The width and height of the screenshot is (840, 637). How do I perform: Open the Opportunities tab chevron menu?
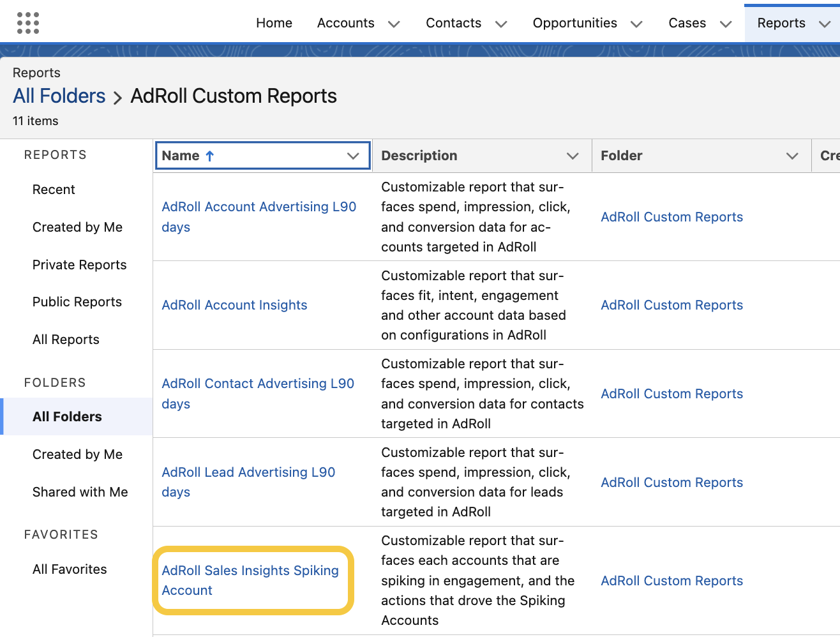[636, 24]
